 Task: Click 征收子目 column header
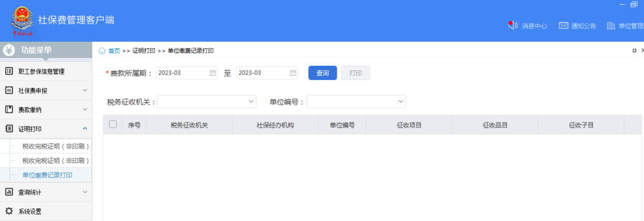click(581, 125)
